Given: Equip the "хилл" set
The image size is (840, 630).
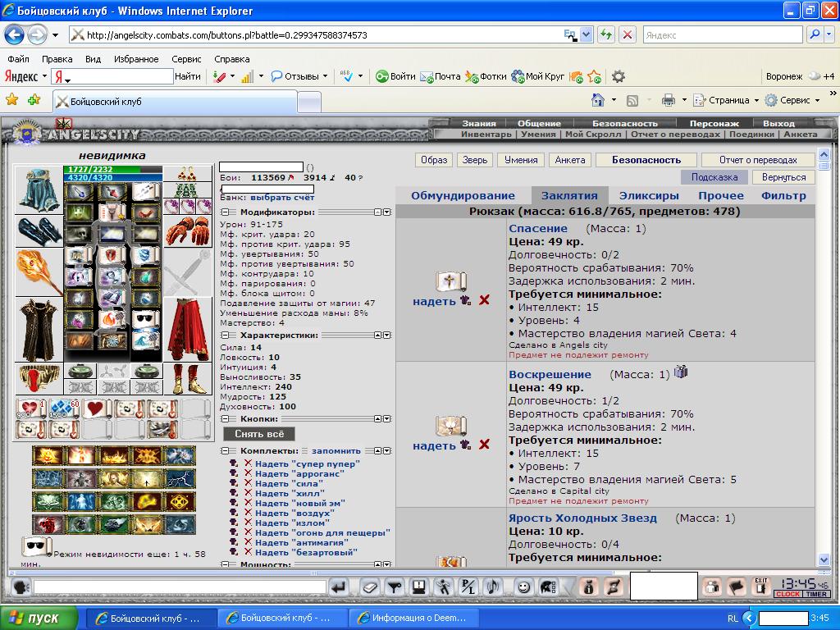Looking at the screenshot, I should (x=290, y=493).
